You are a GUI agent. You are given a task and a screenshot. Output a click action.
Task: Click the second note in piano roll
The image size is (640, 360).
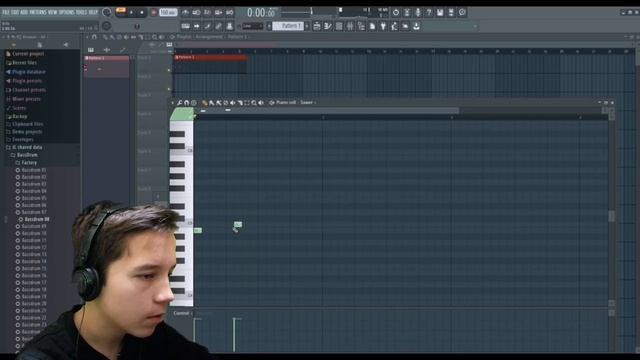(238, 224)
